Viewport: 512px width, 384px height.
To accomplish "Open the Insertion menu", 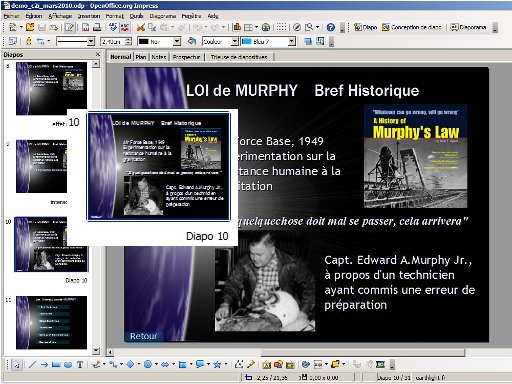I will tap(89, 16).
